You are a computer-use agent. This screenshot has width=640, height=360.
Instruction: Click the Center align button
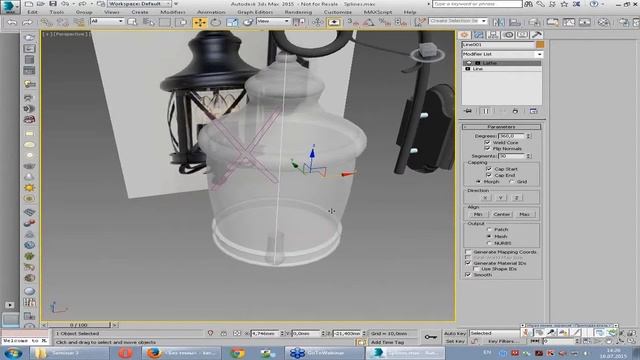pos(502,214)
